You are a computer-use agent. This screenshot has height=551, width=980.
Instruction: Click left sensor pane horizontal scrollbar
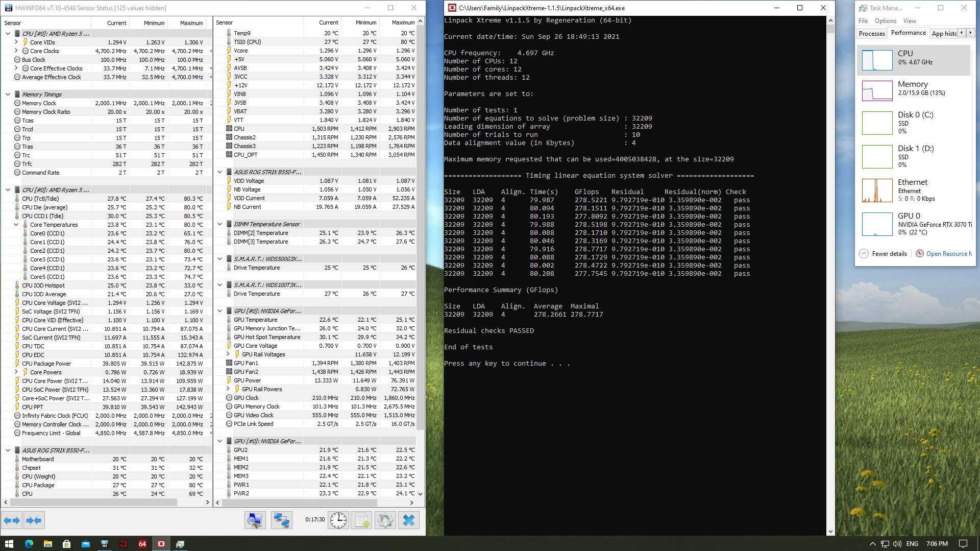93,502
